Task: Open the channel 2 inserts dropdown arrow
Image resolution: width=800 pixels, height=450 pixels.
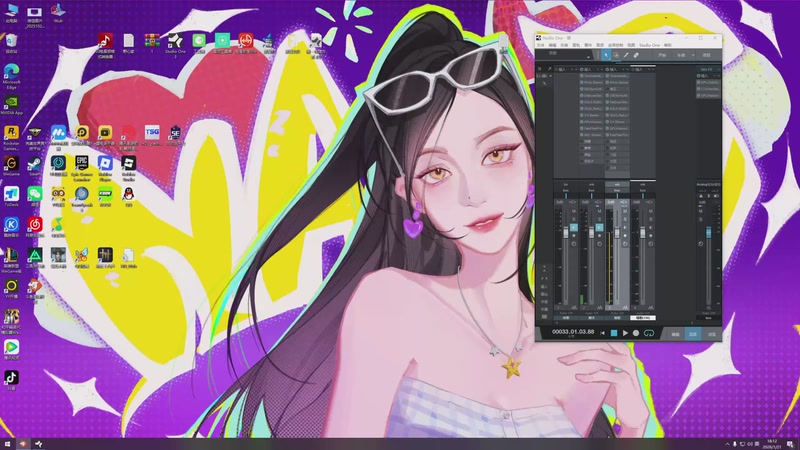Action: tap(597, 69)
